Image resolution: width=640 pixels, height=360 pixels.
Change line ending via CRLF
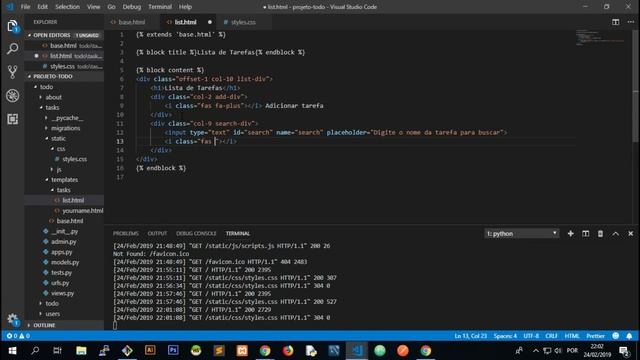coord(551,336)
